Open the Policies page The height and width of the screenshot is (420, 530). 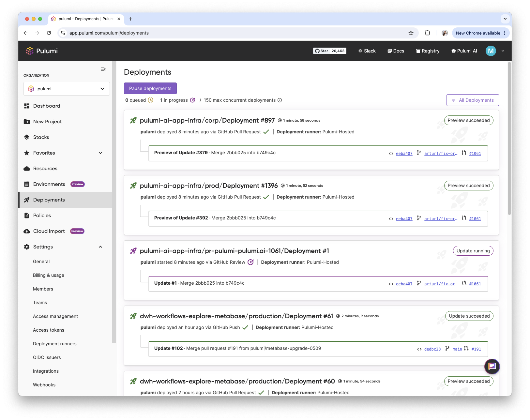pos(42,216)
